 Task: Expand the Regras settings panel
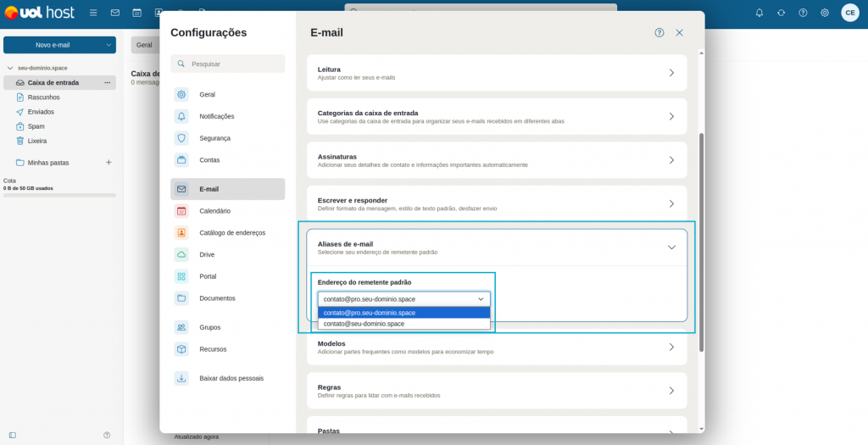tap(497, 391)
